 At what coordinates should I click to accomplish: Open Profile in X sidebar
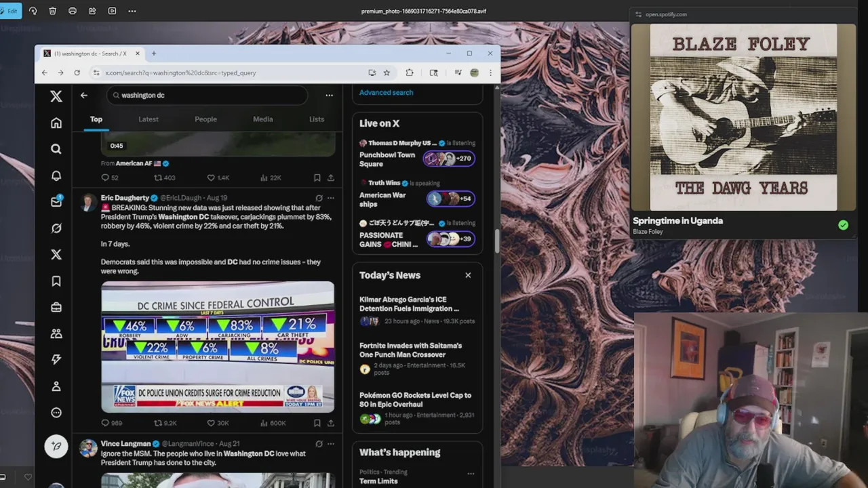pos(56,386)
